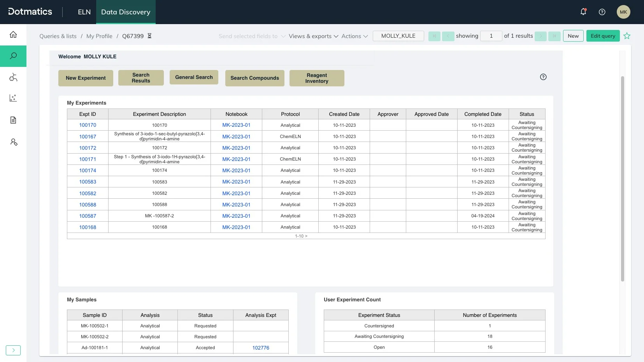
Task: Click the home icon in the sidebar
Action: pyautogui.click(x=13, y=35)
